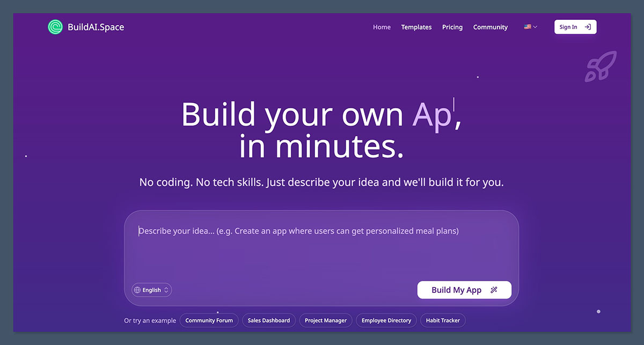Visit the Community section
The image size is (644, 345).
pos(490,27)
